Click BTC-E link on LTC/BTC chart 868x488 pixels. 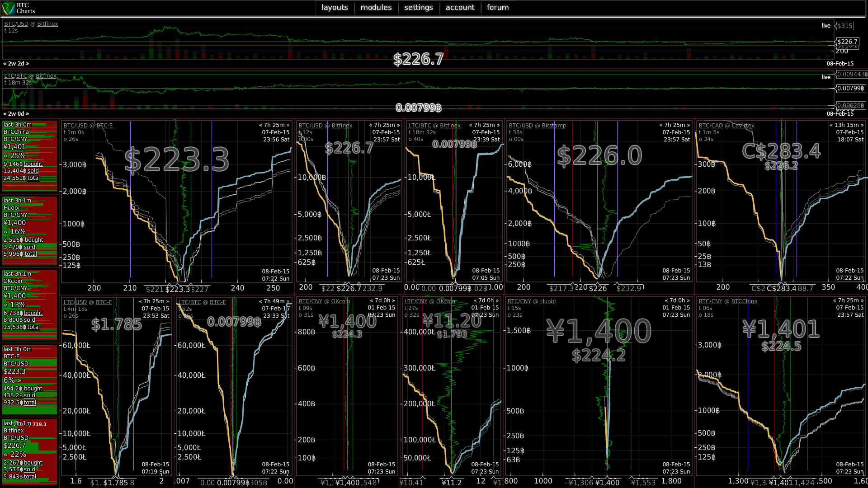218,302
